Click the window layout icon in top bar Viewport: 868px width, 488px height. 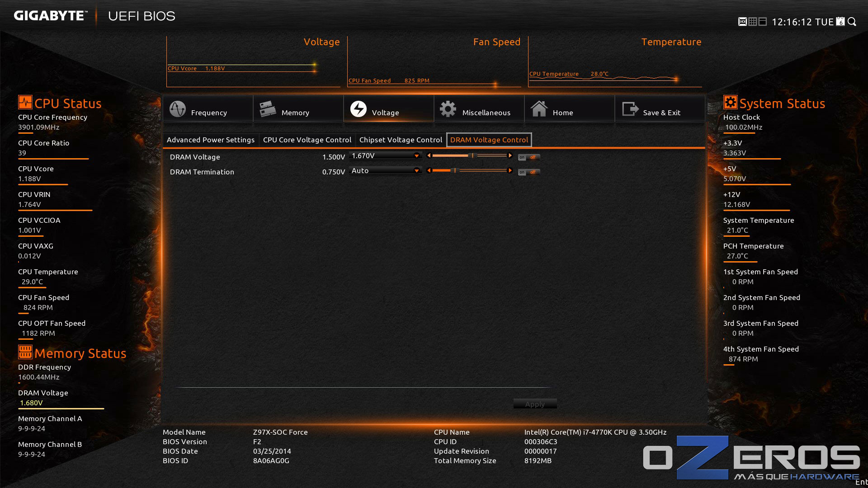763,22
